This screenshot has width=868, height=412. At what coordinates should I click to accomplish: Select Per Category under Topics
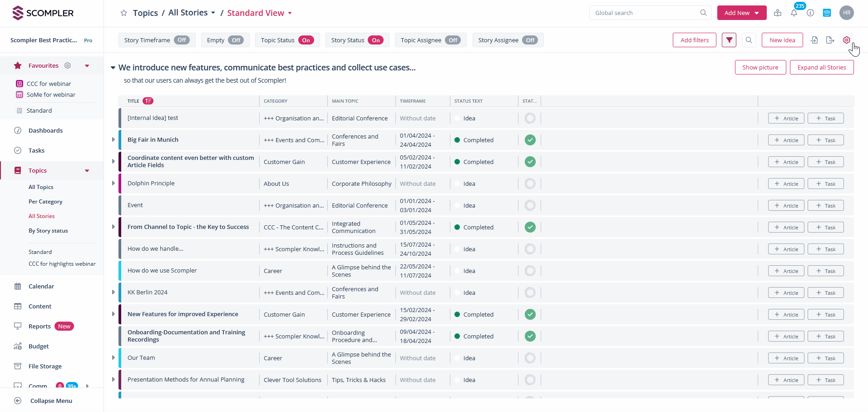click(45, 201)
